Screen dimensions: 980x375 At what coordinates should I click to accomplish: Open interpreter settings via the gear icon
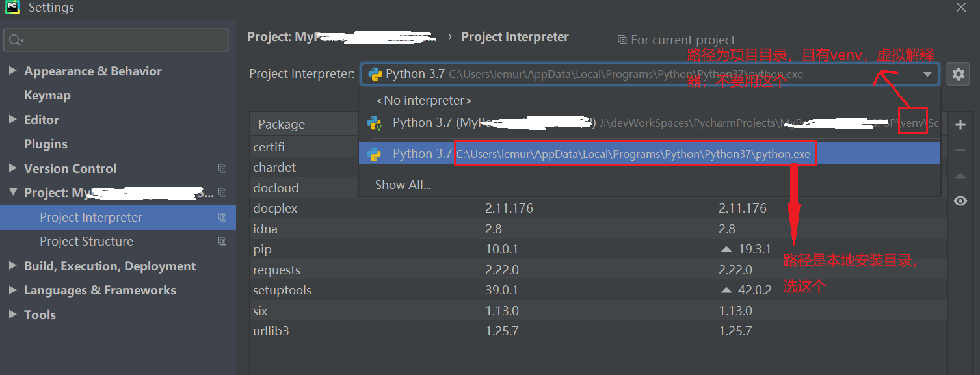(x=959, y=73)
